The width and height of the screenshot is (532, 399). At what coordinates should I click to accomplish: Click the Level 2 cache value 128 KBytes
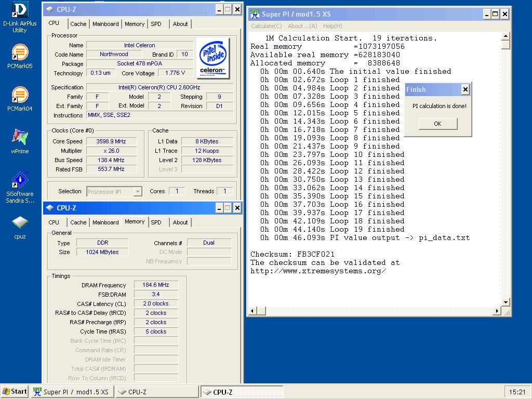[207, 160]
